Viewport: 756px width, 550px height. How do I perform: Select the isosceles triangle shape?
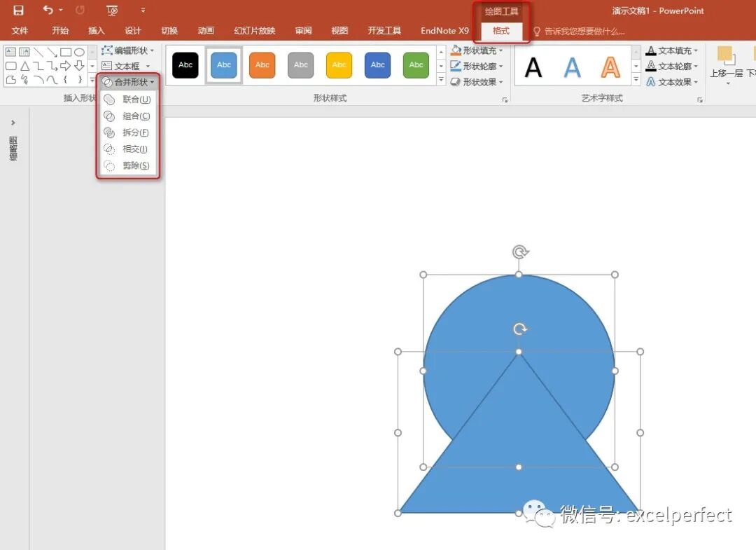point(24,66)
